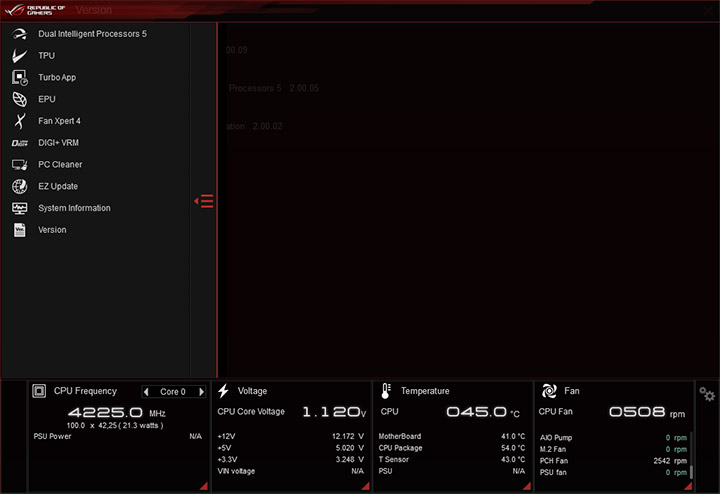Expand the Fan panel corner triangle
The image size is (720, 494).
pos(688,486)
